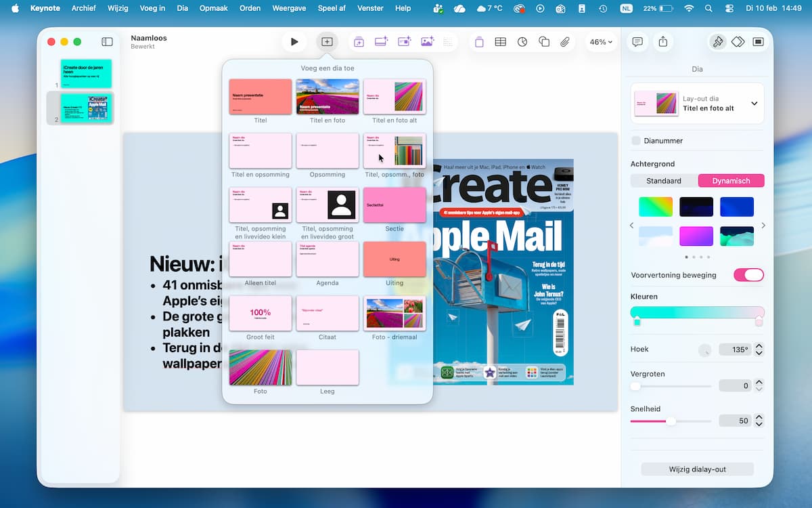Screen dimensions: 812x508
Task: Select the magenta purple background swatch
Action: tap(696, 236)
